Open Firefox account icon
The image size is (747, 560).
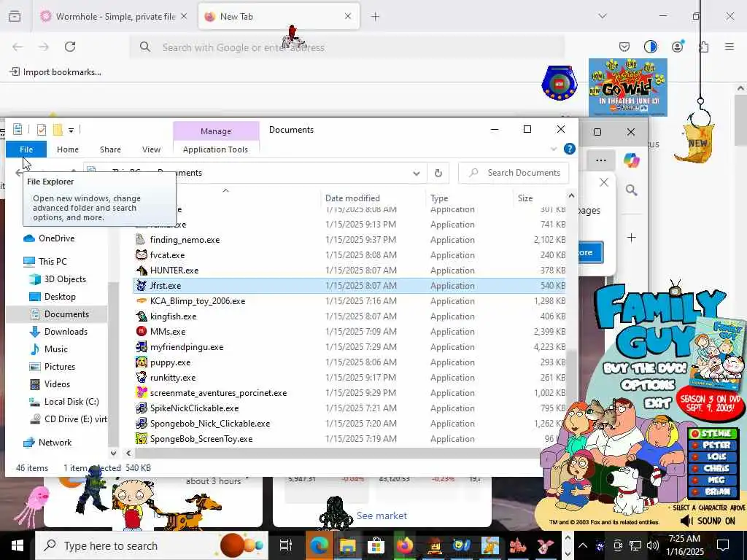[x=677, y=47]
